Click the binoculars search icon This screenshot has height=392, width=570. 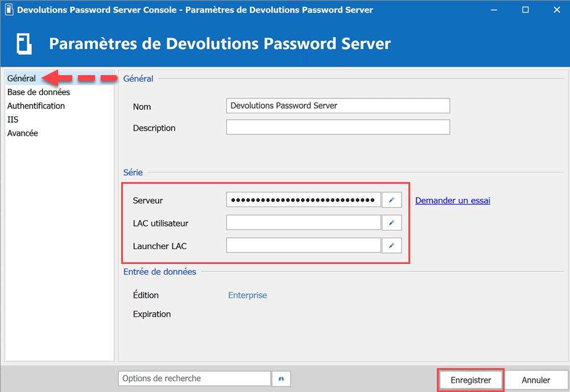[280, 378]
